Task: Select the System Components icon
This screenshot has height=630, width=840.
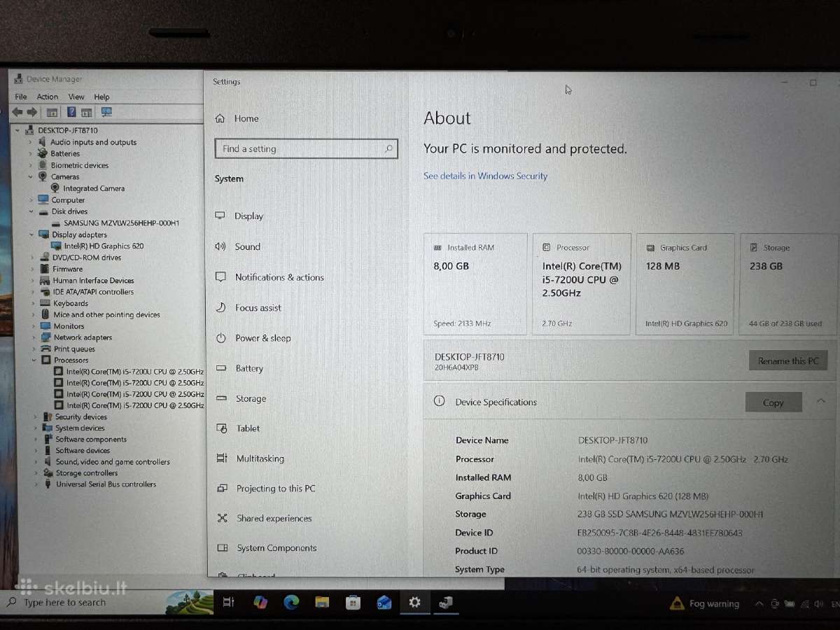Action: (223, 548)
